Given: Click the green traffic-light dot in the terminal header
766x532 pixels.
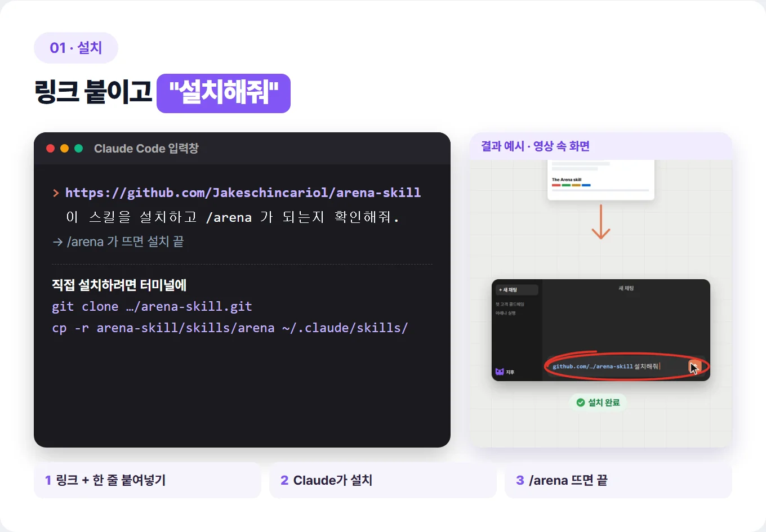Looking at the screenshot, I should pos(79,148).
